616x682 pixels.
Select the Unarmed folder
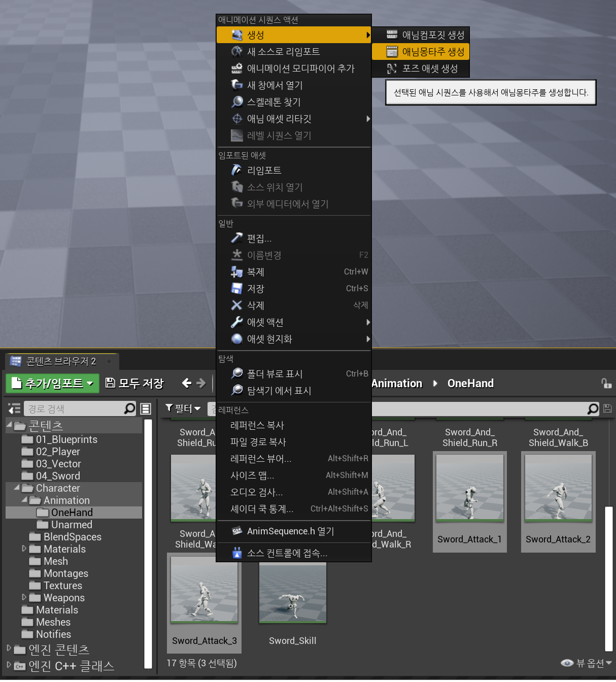coord(72,525)
